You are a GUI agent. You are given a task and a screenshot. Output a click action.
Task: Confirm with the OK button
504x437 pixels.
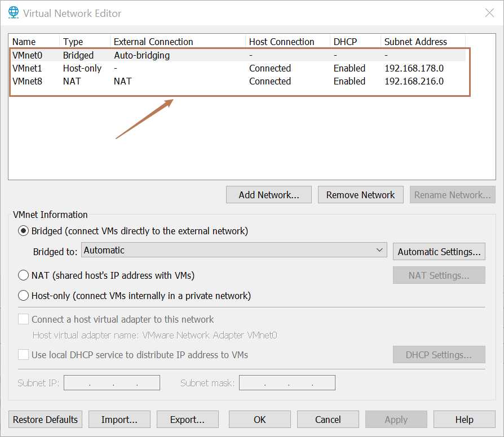pyautogui.click(x=260, y=420)
